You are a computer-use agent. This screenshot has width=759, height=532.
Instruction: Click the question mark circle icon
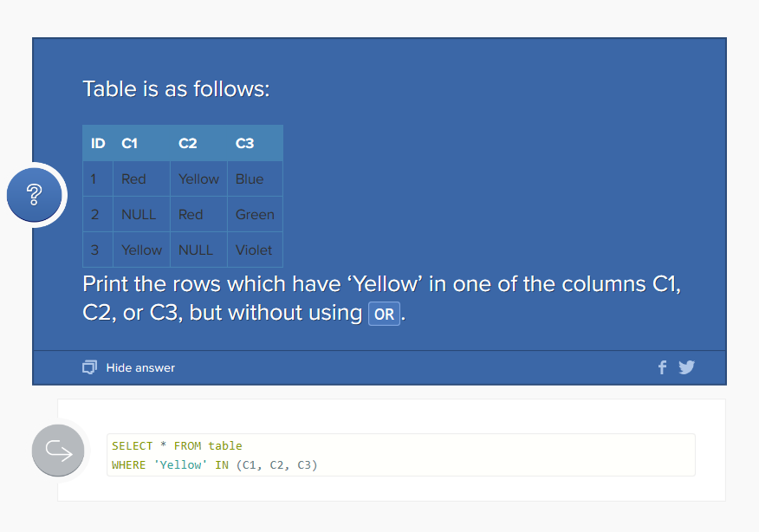click(x=36, y=195)
